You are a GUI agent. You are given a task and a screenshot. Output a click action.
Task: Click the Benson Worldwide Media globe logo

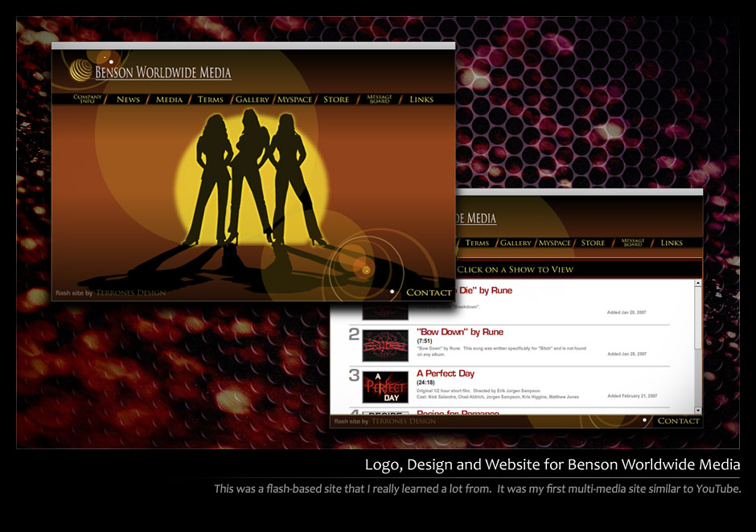point(80,71)
